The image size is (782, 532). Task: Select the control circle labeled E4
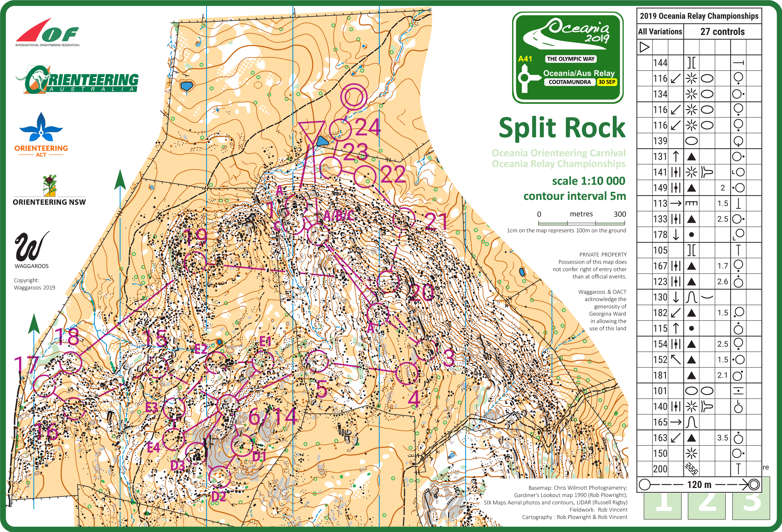pos(174,439)
